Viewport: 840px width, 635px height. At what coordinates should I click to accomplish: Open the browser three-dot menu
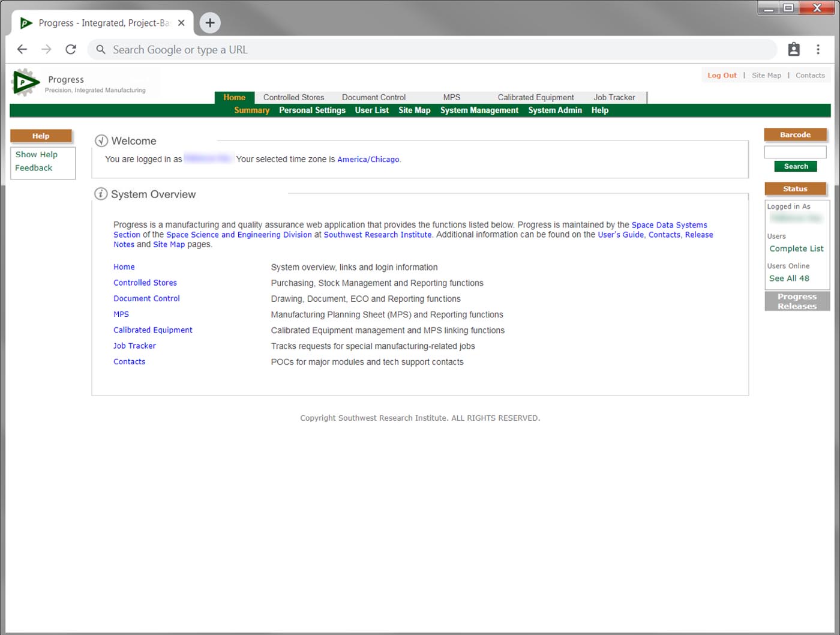(818, 50)
